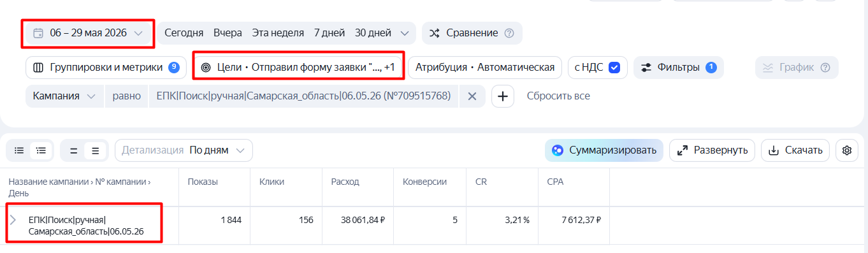Viewport: 868px width, 253px height.
Task: Add a new filter condition with plus button
Action: tap(503, 96)
